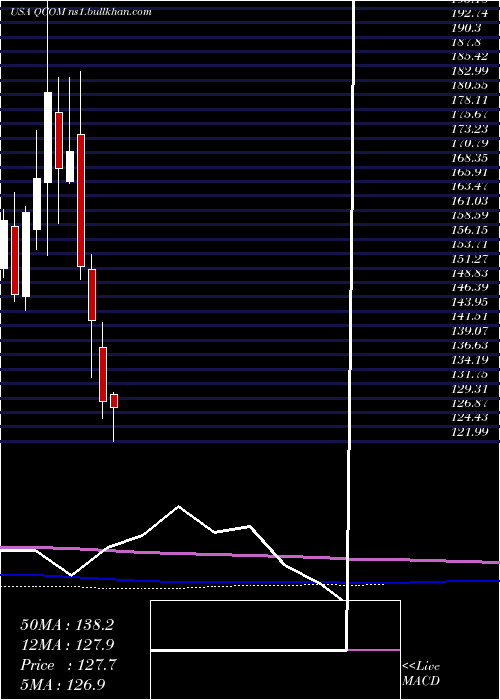The width and height of the screenshot is (500, 700).
Task: Click the 151.27 price axis label
Action: (470, 259)
